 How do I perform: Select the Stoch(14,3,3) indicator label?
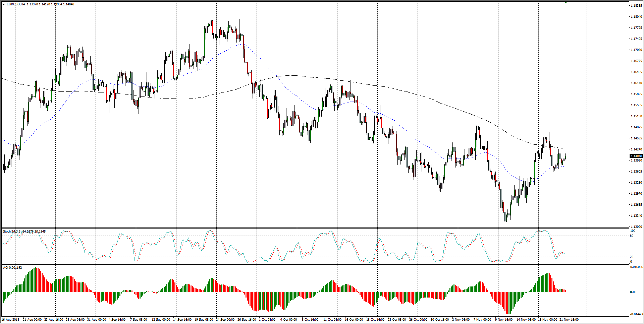13,232
